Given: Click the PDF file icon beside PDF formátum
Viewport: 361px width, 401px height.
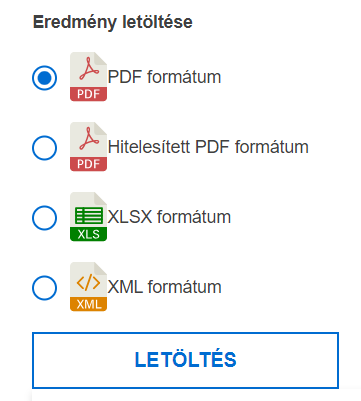Looking at the screenshot, I should tap(88, 77).
